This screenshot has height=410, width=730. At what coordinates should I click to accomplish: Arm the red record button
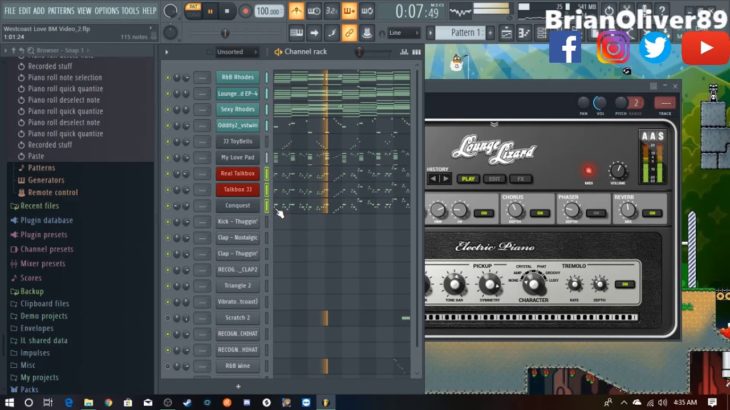(245, 11)
